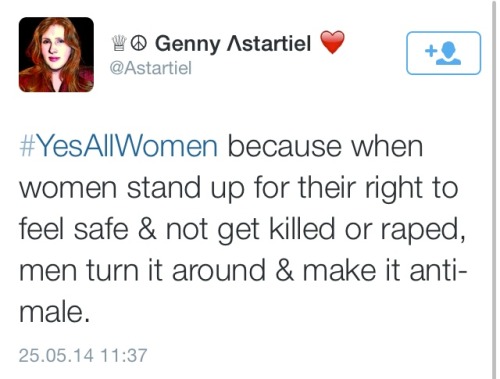Click the follow user button
Screen dimensions: 500x379
point(443,53)
